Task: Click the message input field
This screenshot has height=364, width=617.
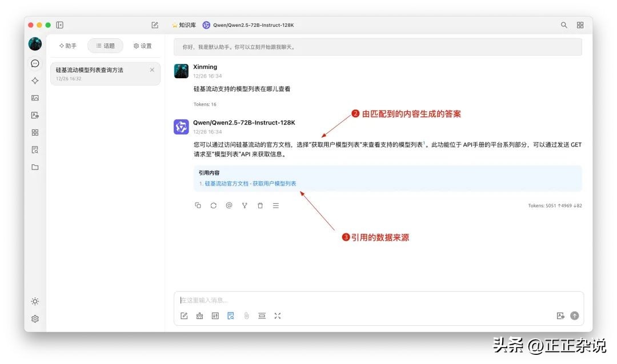Action: click(x=379, y=300)
